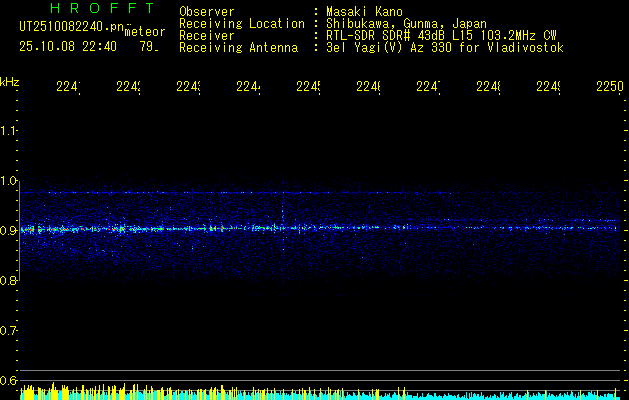Viewport: 629px width, 400px height.
Task: Click the 2249 time axis marker
Action: 548,87
